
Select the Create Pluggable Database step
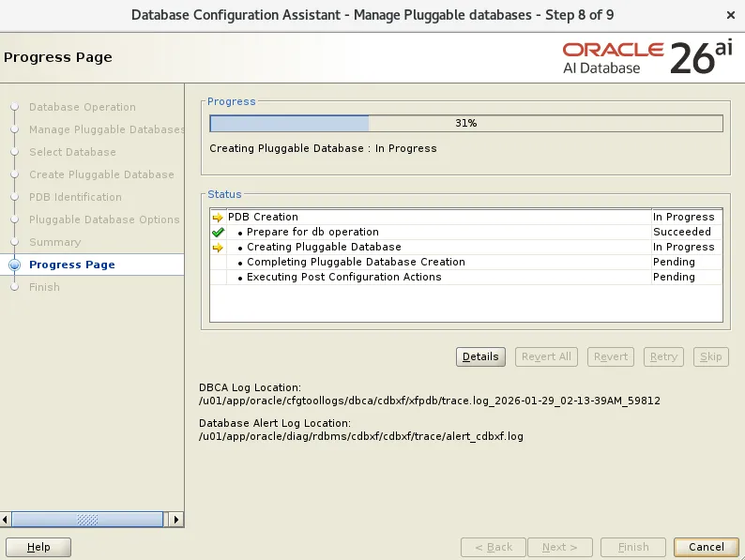(101, 174)
